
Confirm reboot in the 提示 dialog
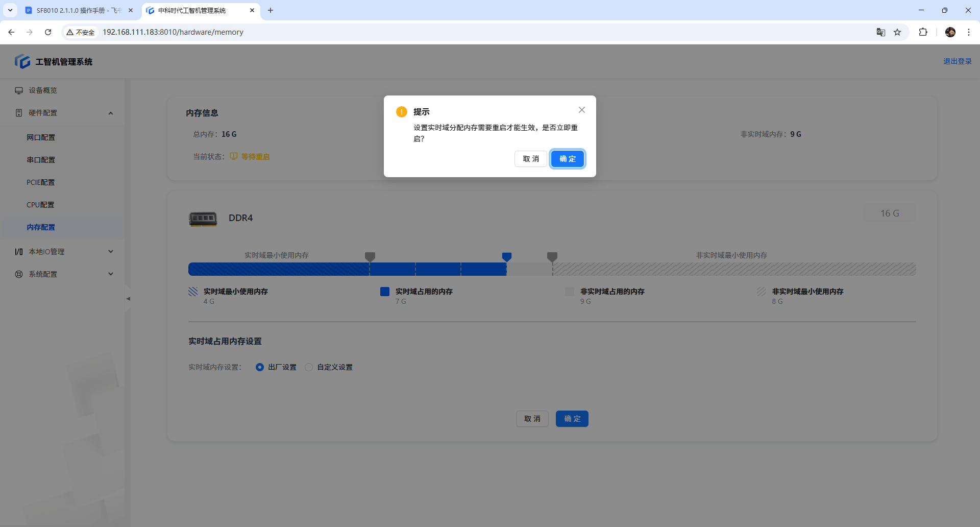point(568,159)
